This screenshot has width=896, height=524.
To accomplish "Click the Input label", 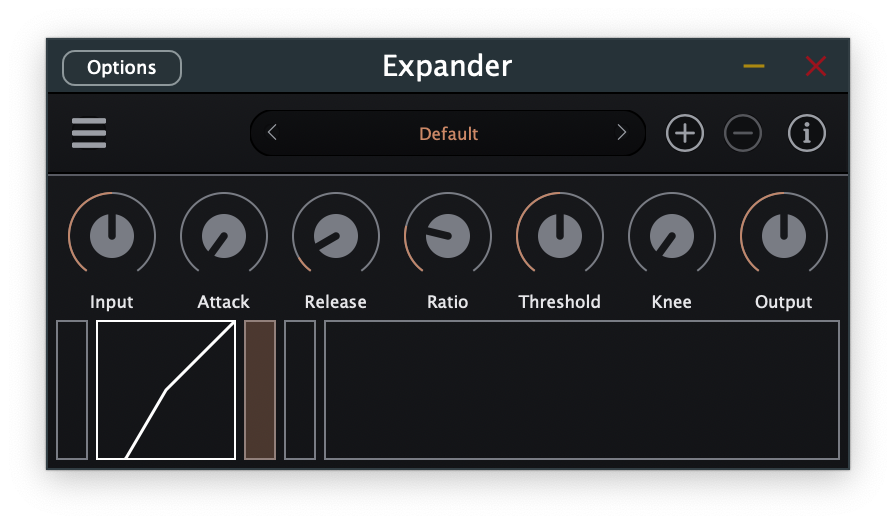I will point(111,302).
